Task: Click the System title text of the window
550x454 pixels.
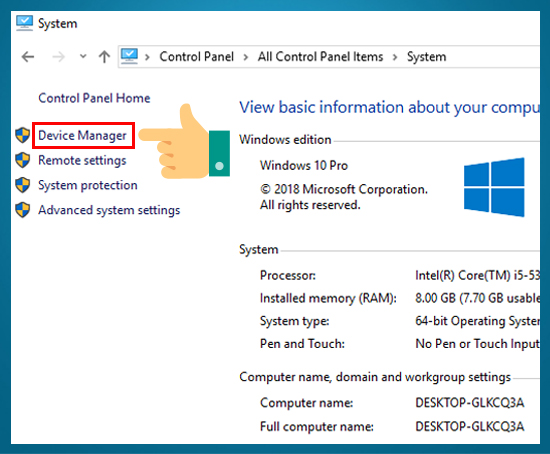Action: point(58,24)
